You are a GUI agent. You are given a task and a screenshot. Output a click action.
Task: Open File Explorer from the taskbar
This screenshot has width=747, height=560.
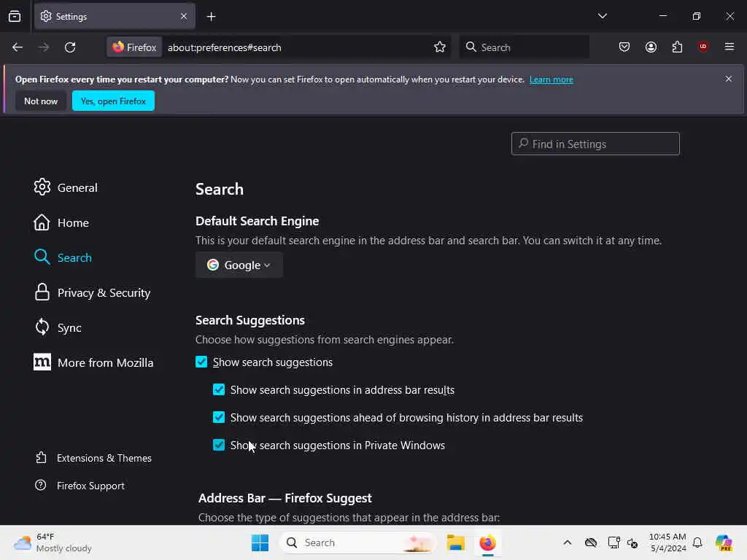point(455,542)
